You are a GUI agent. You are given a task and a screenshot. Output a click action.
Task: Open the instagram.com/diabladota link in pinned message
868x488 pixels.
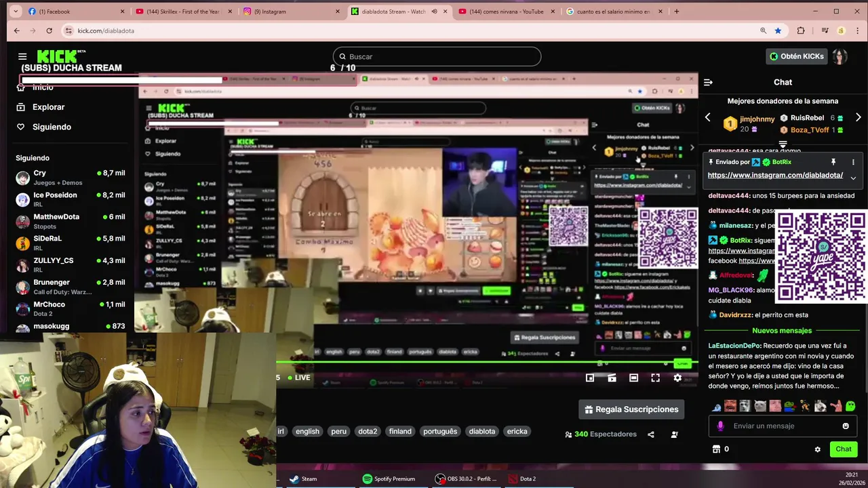(x=775, y=175)
